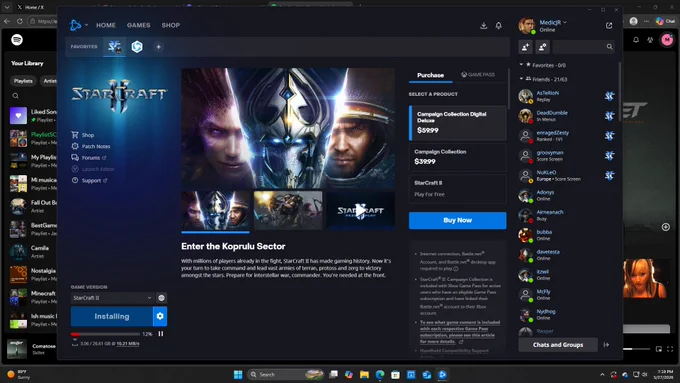Click StarCraft icon beside AsTeRioN
This screenshot has height=383, width=680.
tap(609, 96)
